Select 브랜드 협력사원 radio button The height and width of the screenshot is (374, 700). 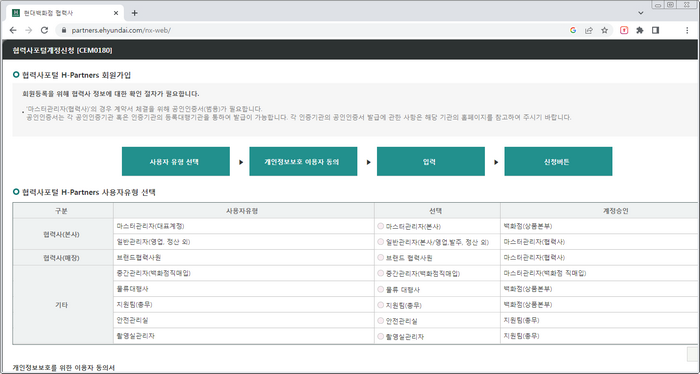click(380, 258)
